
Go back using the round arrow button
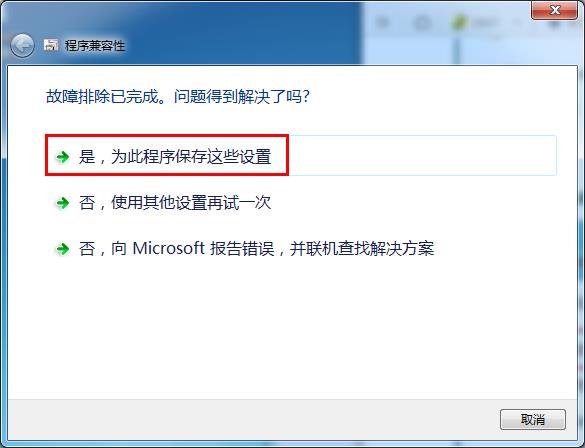[22, 46]
